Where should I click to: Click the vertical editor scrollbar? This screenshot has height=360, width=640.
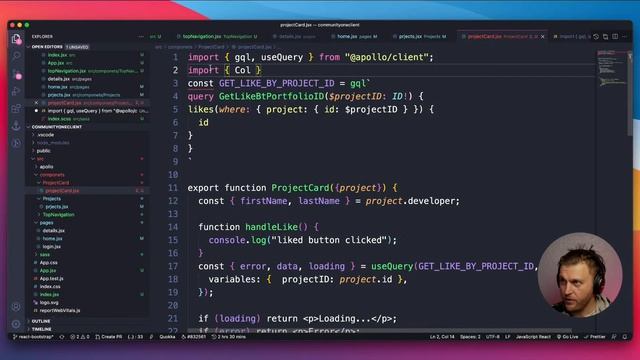point(630,94)
